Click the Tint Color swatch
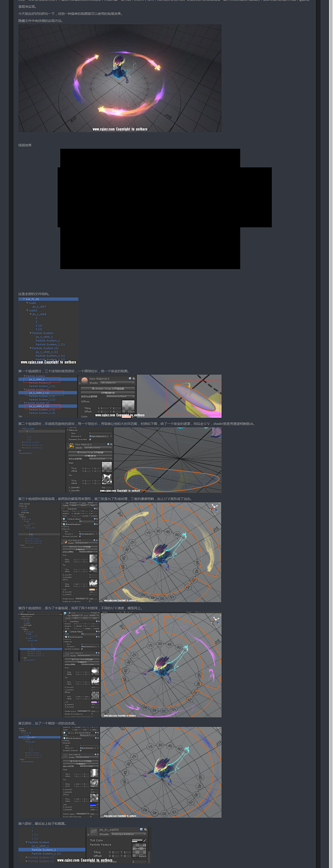The width and height of the screenshot is (333, 868). pos(137,840)
